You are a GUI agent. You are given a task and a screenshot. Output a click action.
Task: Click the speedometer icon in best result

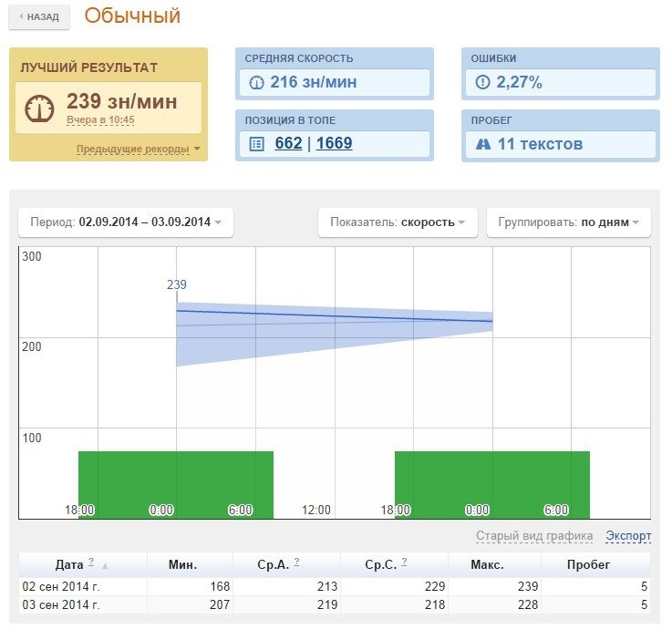pyautogui.click(x=40, y=108)
